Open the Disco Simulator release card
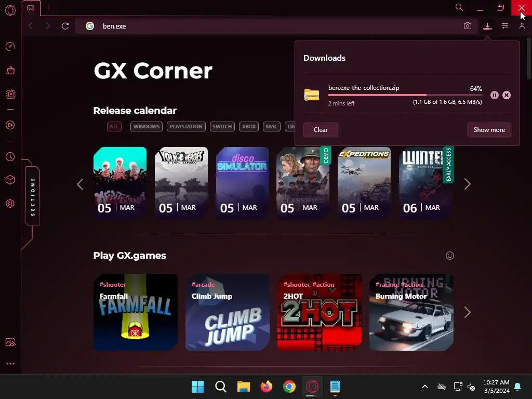The image size is (532, 399). 243,182
